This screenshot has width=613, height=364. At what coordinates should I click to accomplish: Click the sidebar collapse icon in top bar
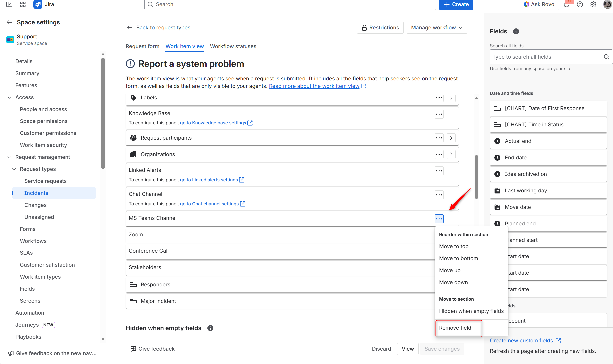click(9, 4)
